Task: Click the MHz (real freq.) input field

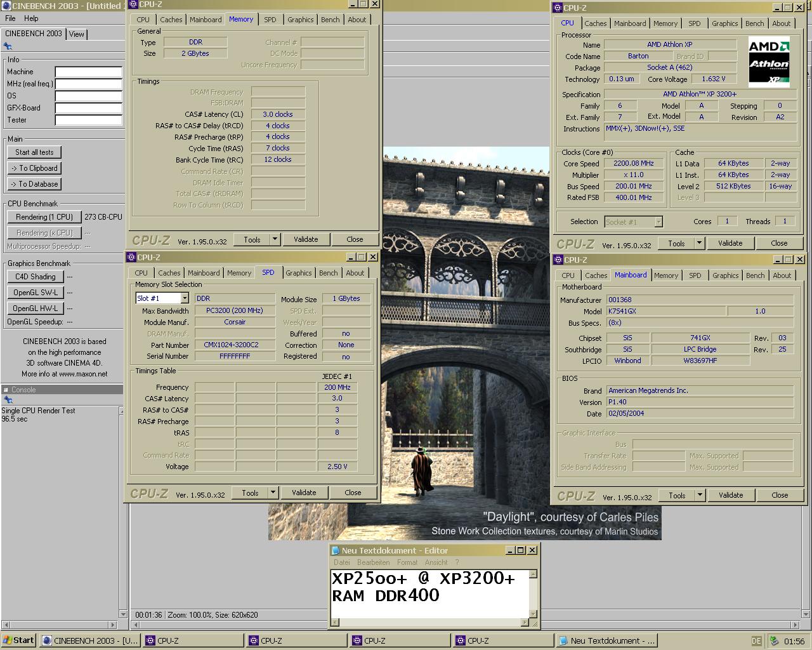Action: pos(88,84)
